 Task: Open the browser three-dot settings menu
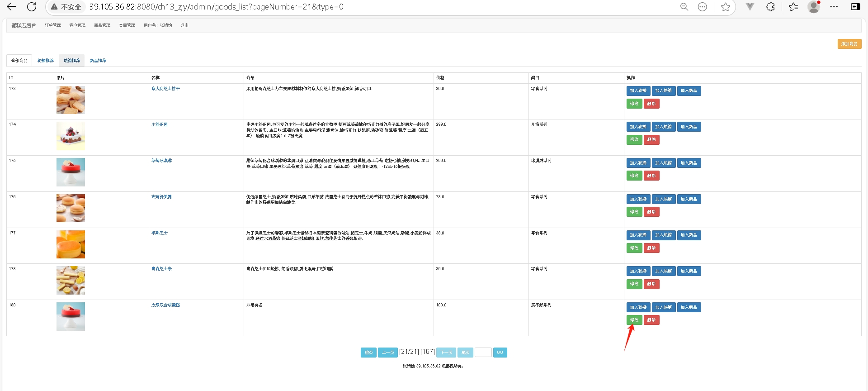pyautogui.click(x=834, y=7)
